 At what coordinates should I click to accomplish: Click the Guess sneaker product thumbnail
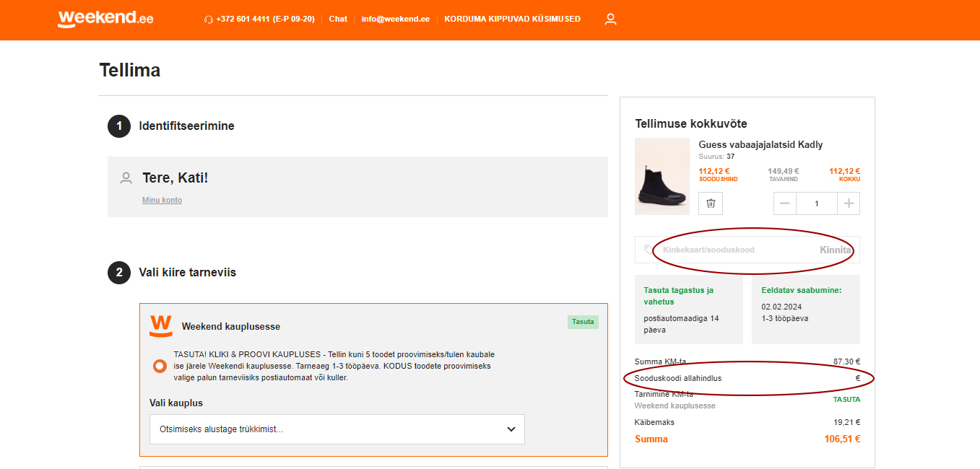[662, 177]
